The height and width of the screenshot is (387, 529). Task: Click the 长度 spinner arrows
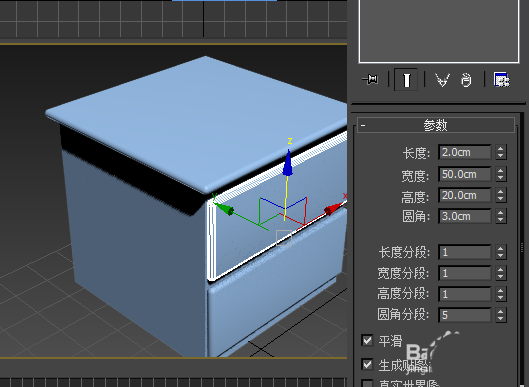[x=501, y=152]
